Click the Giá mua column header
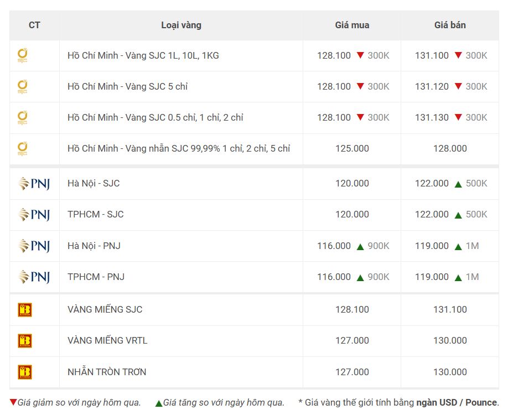Screen dimensions: 508x420 (x=352, y=25)
